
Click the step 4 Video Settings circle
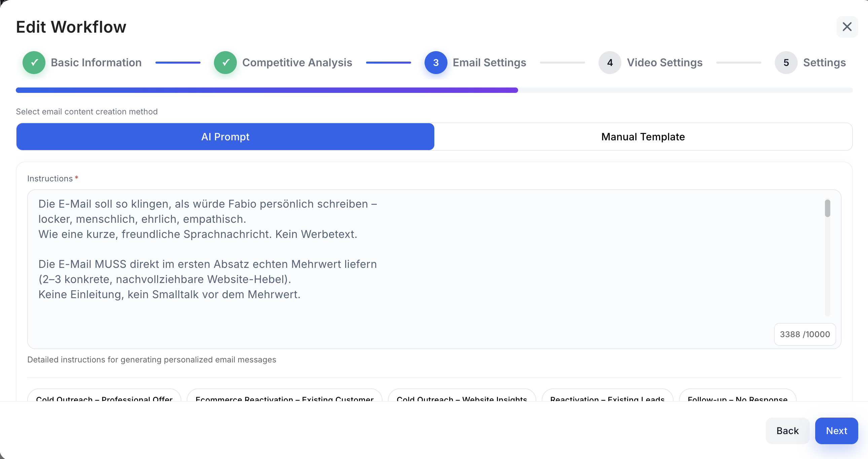610,63
